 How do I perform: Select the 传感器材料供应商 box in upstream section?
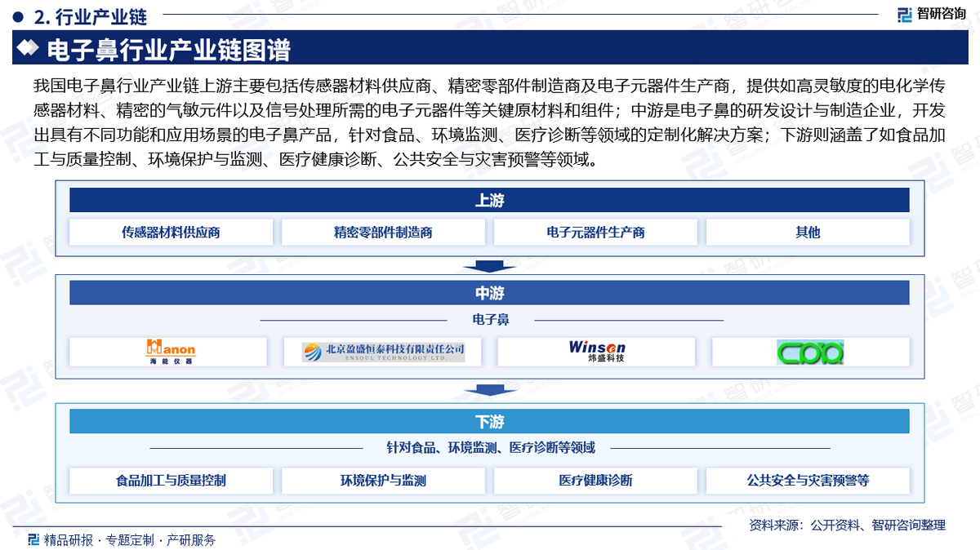170,232
